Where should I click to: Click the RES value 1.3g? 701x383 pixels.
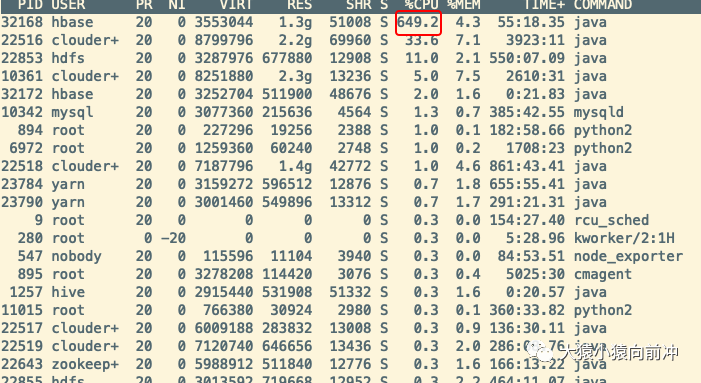pos(296,22)
